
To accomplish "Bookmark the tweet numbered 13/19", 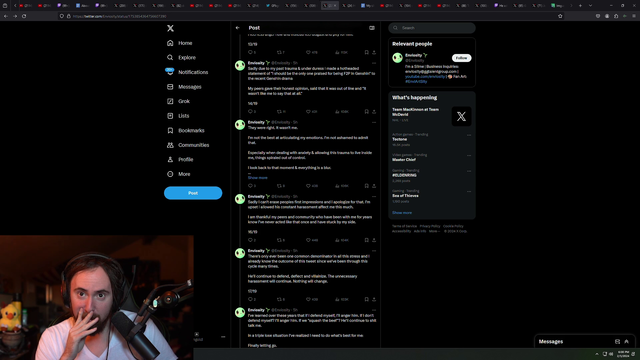I will [367, 52].
